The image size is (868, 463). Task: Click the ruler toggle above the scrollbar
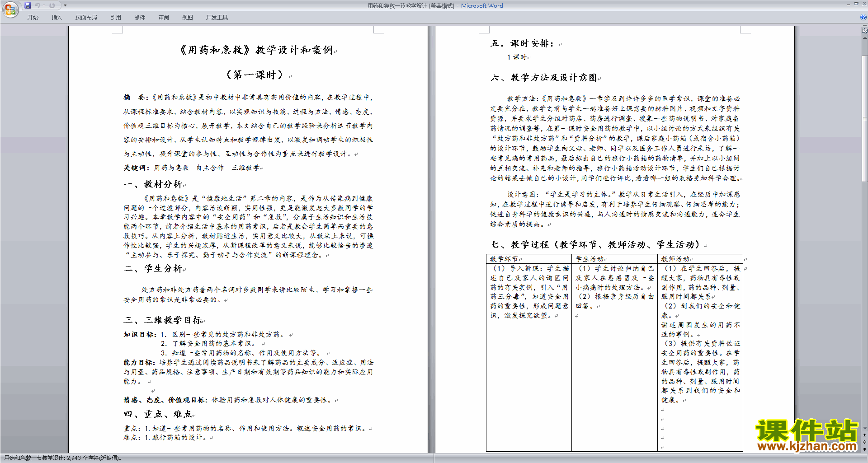864,31
